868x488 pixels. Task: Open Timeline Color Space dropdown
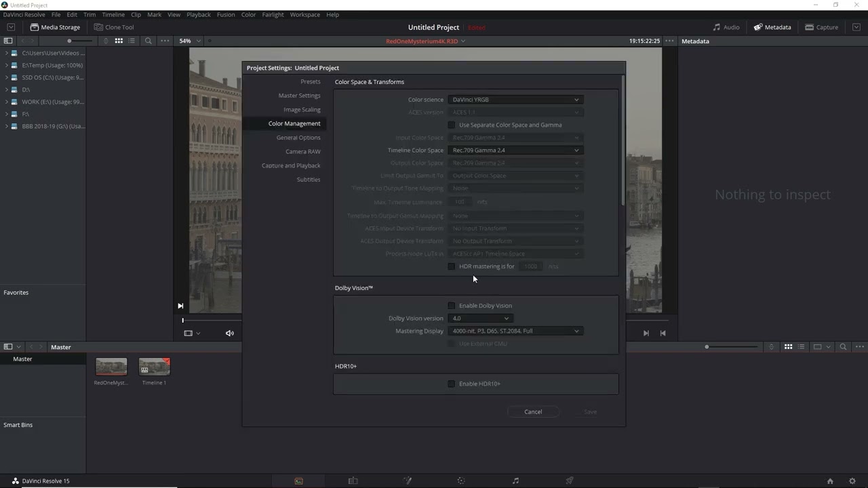515,150
